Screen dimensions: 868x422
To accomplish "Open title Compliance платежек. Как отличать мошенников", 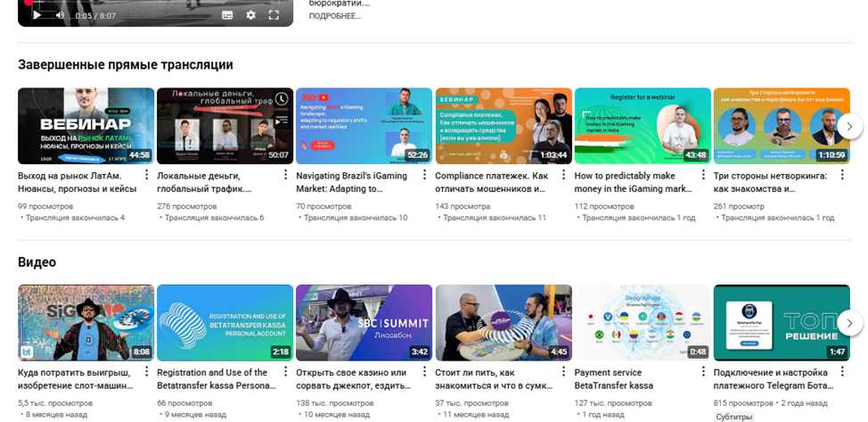I will pyautogui.click(x=492, y=182).
